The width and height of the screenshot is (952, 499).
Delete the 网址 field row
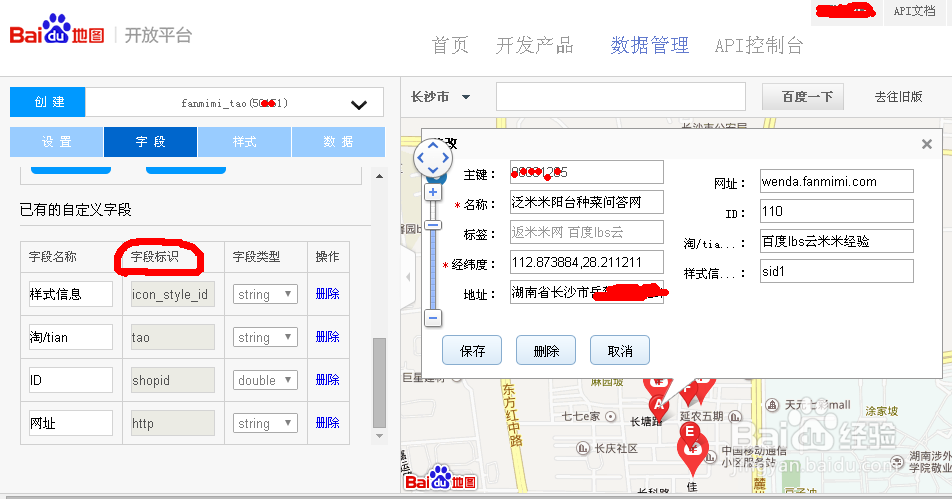pos(327,423)
